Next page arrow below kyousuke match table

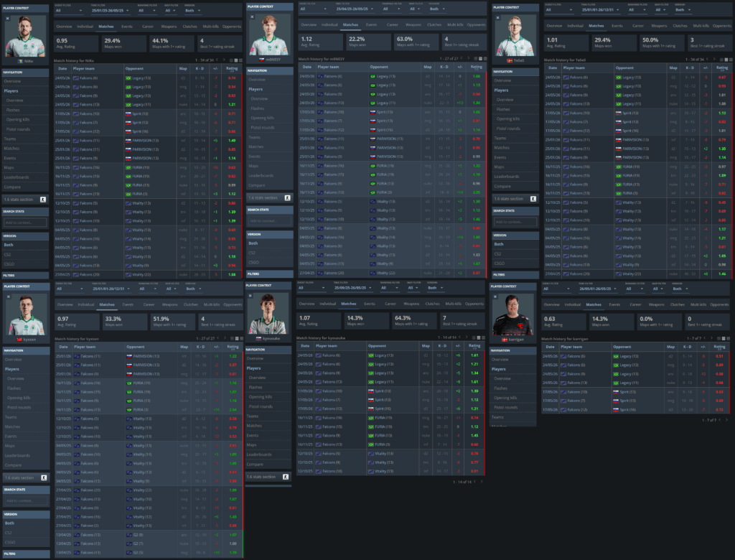click(482, 482)
